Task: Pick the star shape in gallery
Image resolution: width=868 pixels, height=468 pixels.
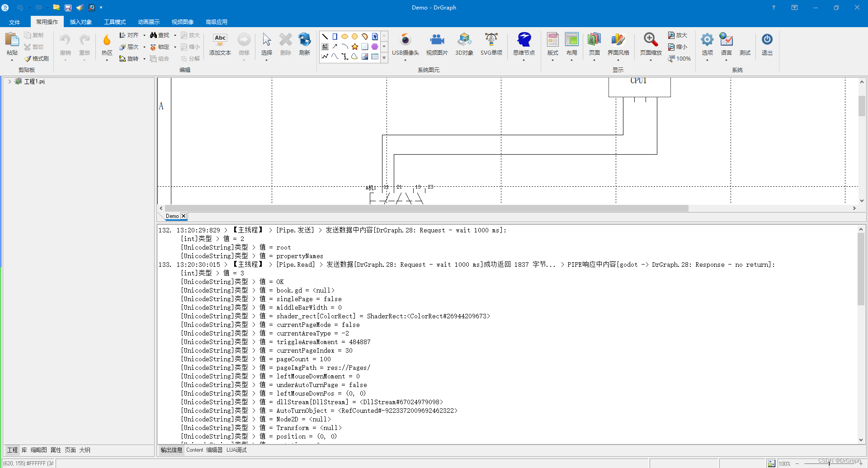Action: click(x=355, y=47)
